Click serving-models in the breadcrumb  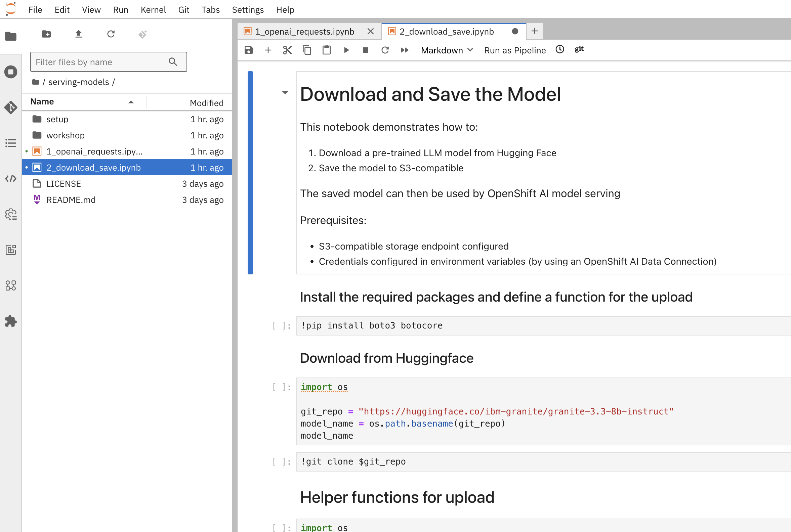[x=78, y=82]
